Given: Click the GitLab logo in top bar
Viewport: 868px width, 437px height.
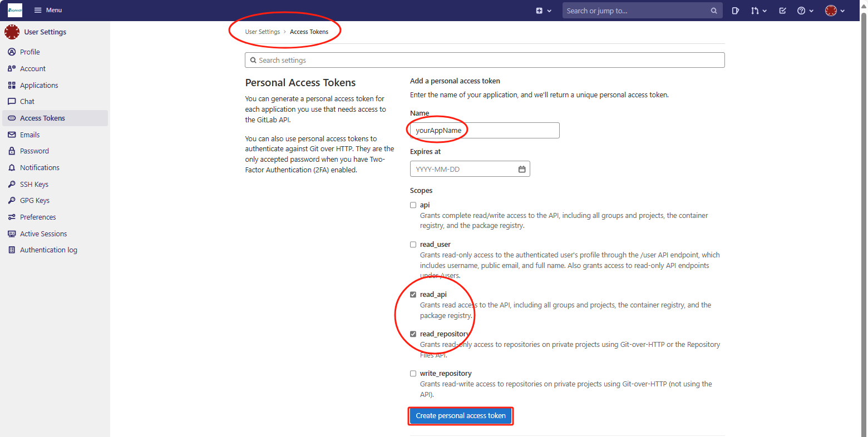Looking at the screenshot, I should tap(15, 10).
